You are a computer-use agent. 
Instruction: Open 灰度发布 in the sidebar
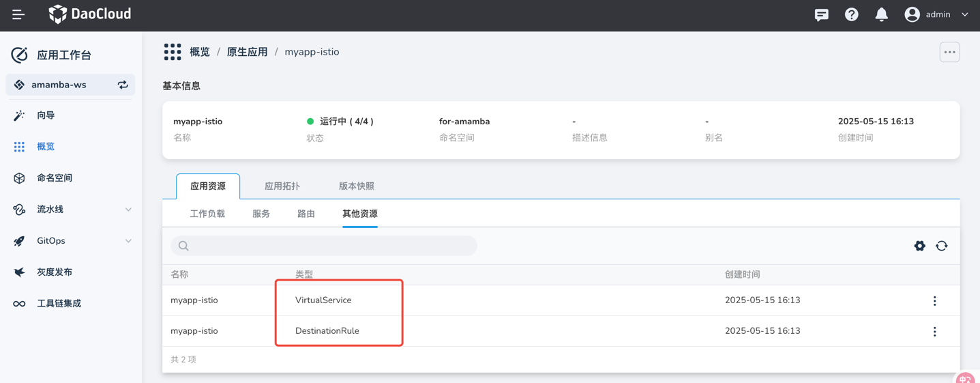(55, 272)
